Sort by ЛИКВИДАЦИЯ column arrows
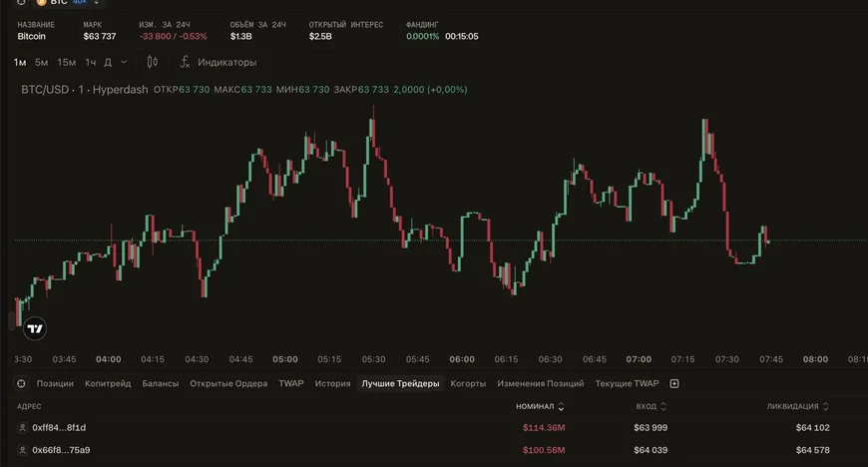This screenshot has width=868, height=467. [825, 406]
